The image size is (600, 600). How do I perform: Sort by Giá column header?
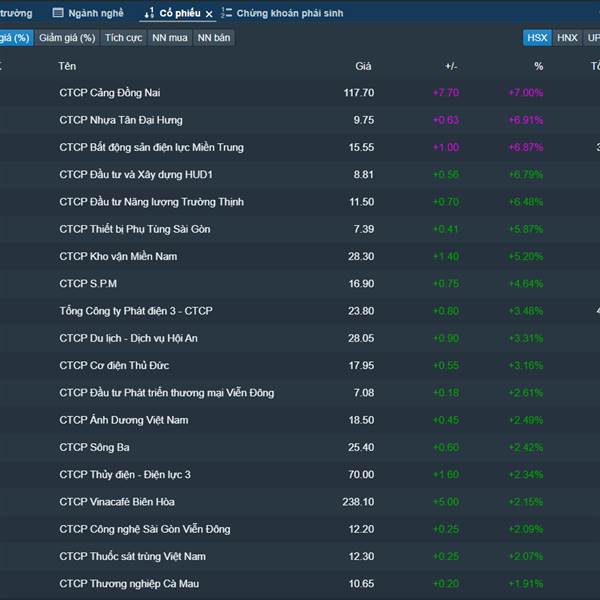tap(363, 66)
